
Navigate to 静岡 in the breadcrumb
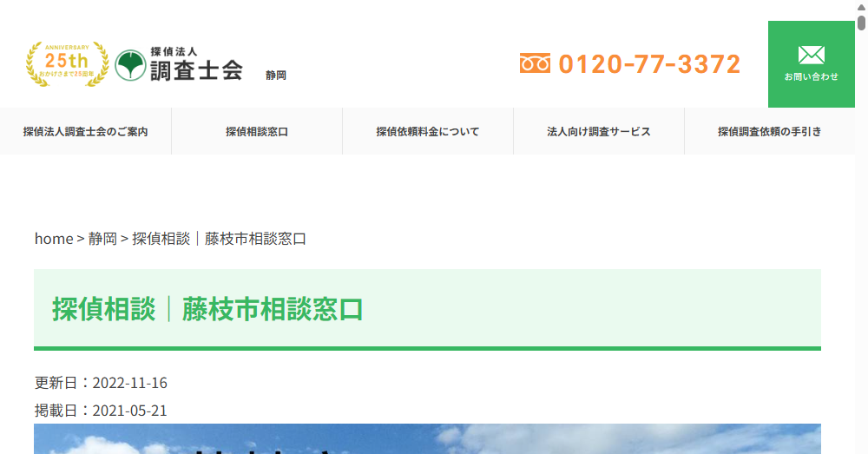pos(102,239)
